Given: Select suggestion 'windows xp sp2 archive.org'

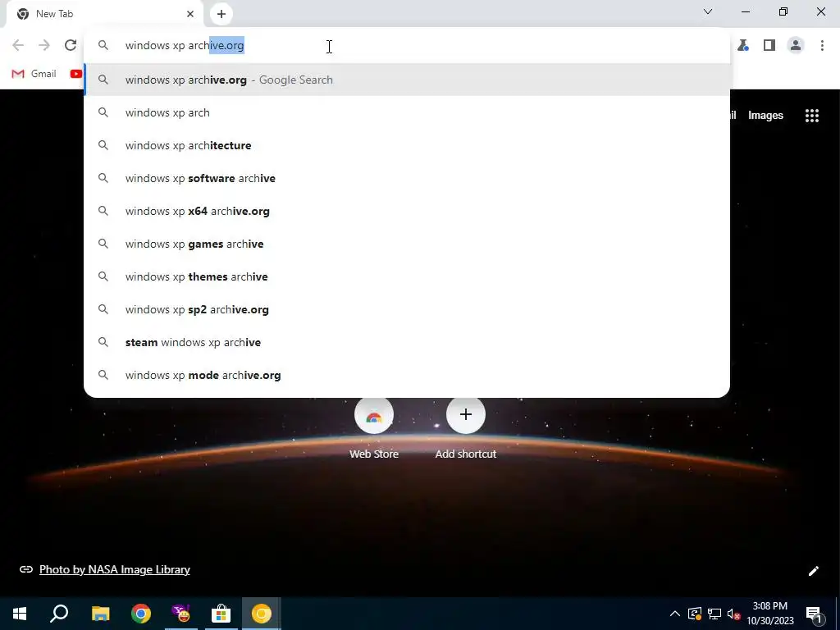Looking at the screenshot, I should (407, 309).
